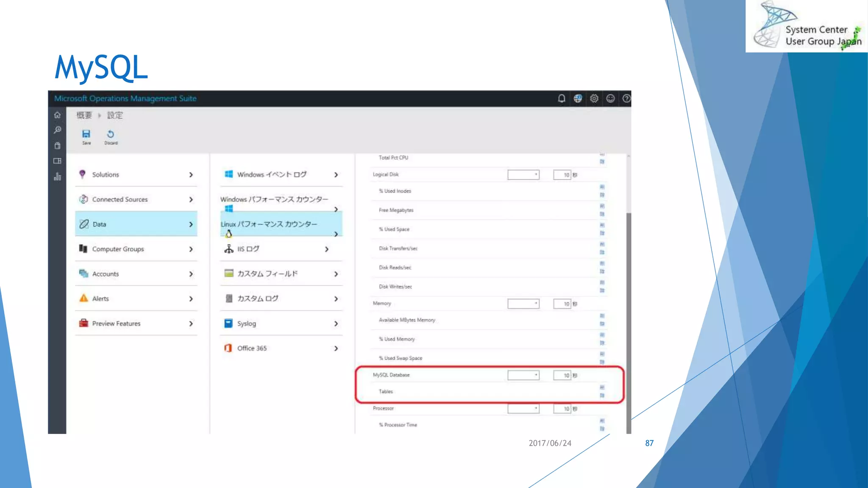Viewport: 868px width, 488px height.
Task: Remove the Tables counter under MySQL
Action: point(602,391)
